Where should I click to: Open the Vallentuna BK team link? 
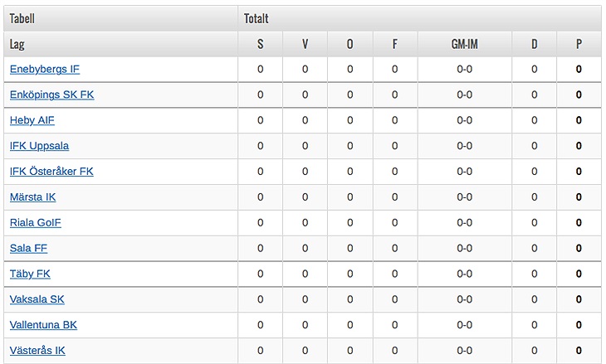[43, 326]
